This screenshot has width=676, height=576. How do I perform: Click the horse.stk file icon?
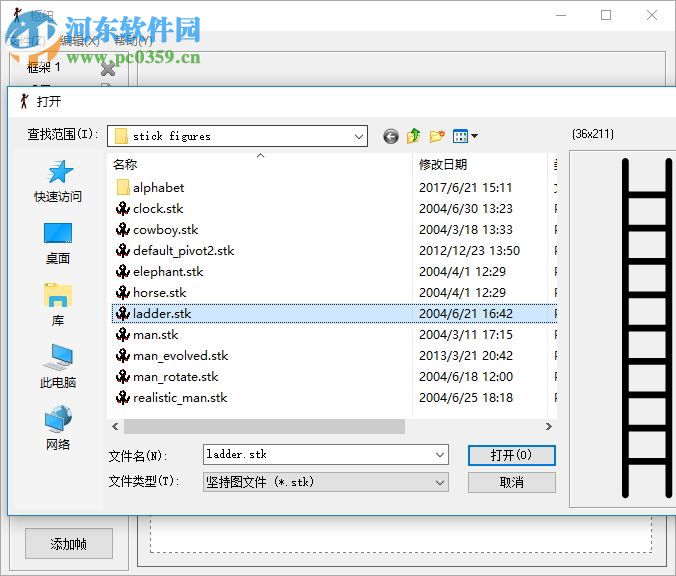pos(123,293)
